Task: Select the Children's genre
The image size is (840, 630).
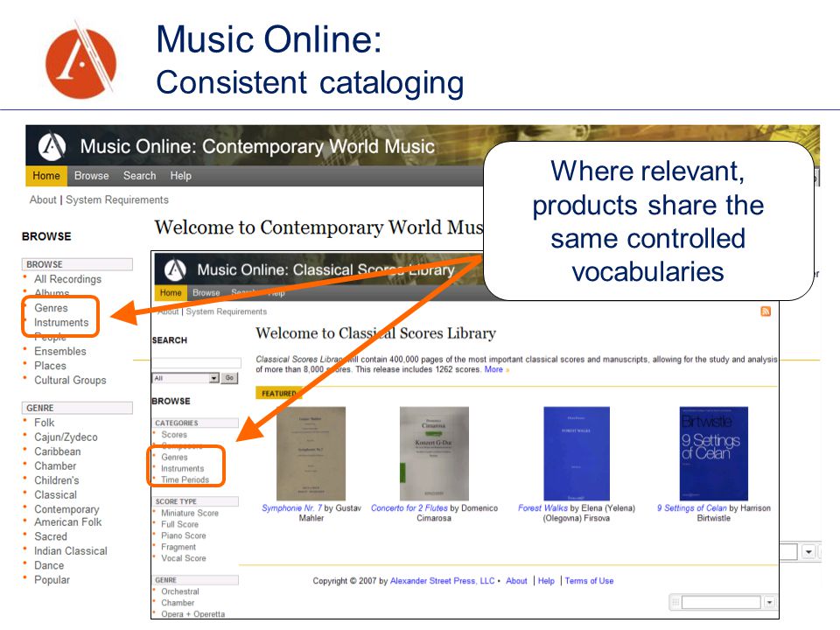Action: [56, 480]
